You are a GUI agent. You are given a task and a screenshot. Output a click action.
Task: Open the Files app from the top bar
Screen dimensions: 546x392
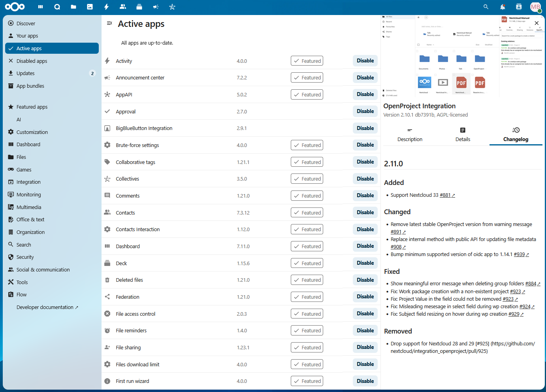73,7
